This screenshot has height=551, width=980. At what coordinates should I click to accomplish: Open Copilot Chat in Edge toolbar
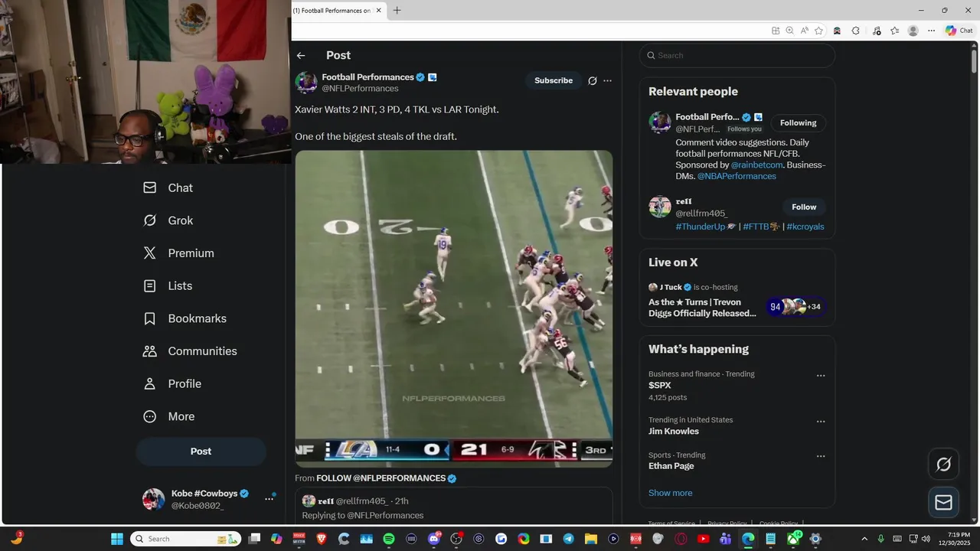coord(959,31)
